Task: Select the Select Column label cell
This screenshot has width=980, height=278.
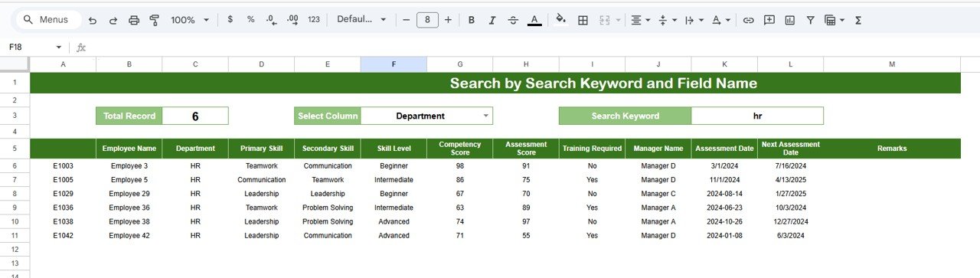Action: coord(328,116)
